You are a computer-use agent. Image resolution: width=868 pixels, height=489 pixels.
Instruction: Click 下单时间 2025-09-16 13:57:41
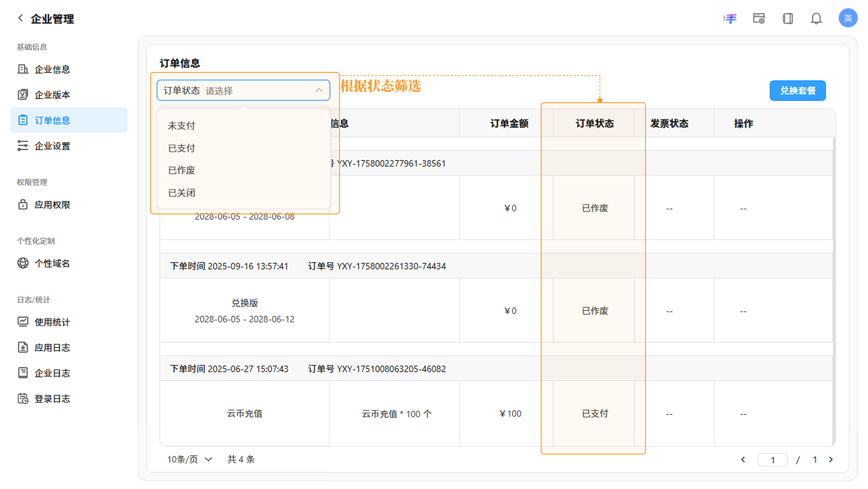(x=229, y=266)
